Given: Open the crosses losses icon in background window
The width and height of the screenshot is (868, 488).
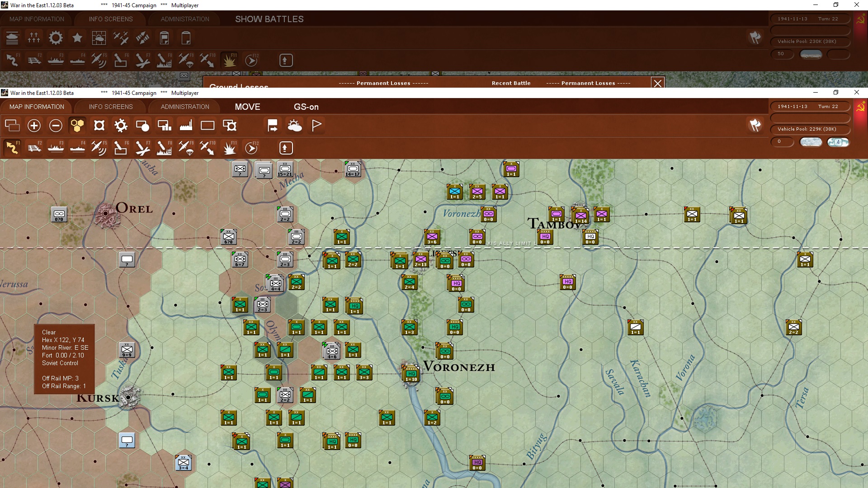Looking at the screenshot, I should click(34, 38).
